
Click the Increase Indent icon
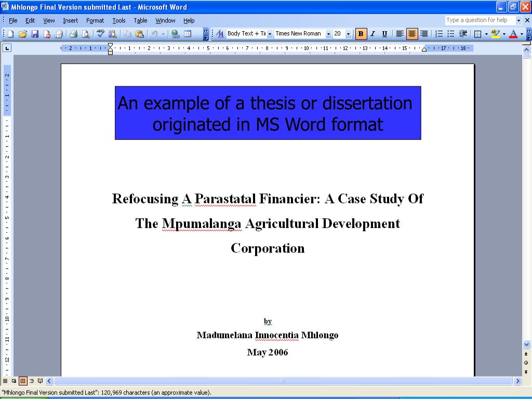463,34
